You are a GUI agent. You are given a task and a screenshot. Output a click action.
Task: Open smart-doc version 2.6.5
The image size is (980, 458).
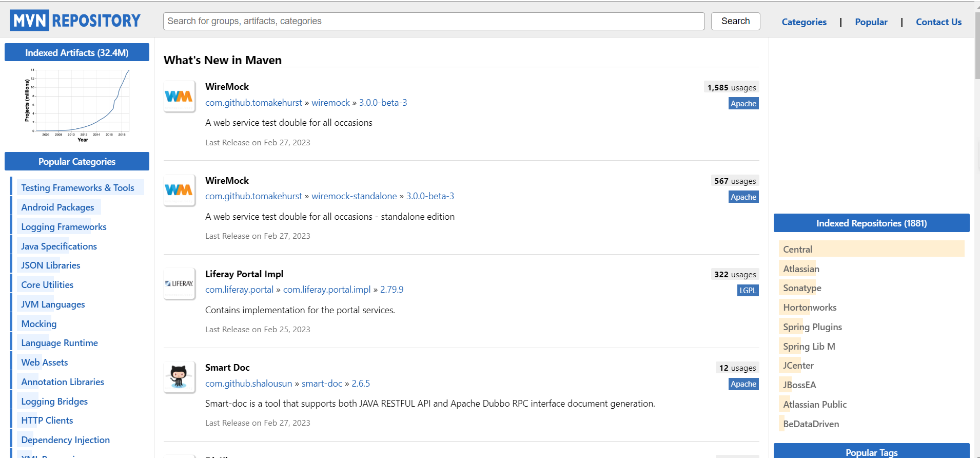[x=361, y=384]
